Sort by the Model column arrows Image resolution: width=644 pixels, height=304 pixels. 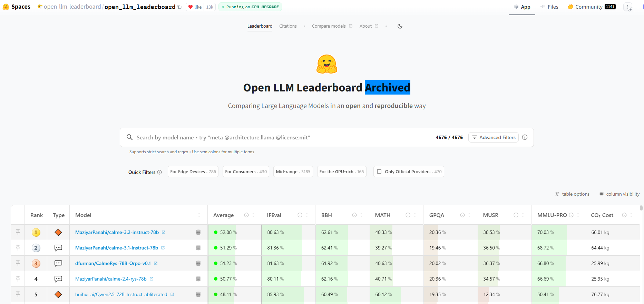[199, 215]
